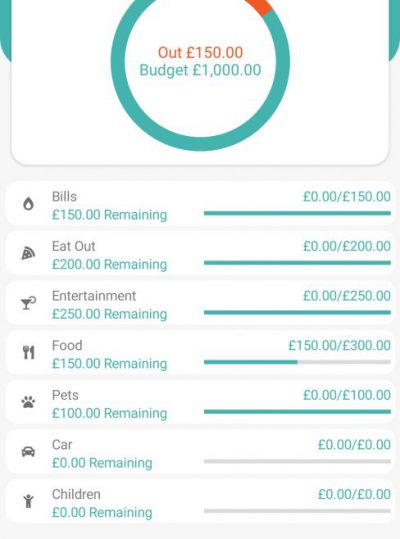Image resolution: width=400 pixels, height=539 pixels.
Task: Tap the paw print Pets icon
Action: 29,402
